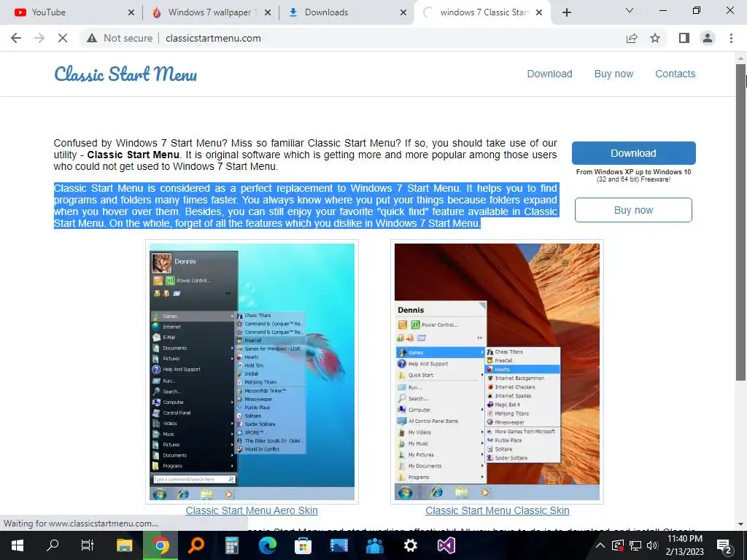Open Microsoft Store from taskbar
Image resolution: width=747 pixels, height=560 pixels.
click(x=303, y=545)
